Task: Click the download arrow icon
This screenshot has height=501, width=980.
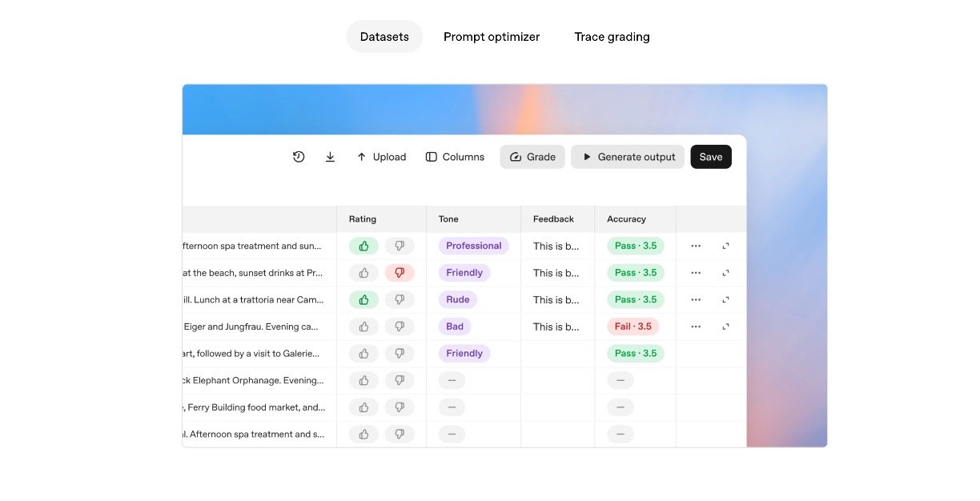Action: point(330,157)
